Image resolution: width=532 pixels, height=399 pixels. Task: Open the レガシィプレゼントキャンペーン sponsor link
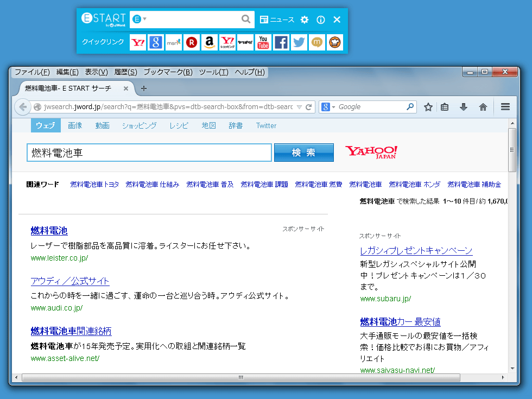point(416,251)
